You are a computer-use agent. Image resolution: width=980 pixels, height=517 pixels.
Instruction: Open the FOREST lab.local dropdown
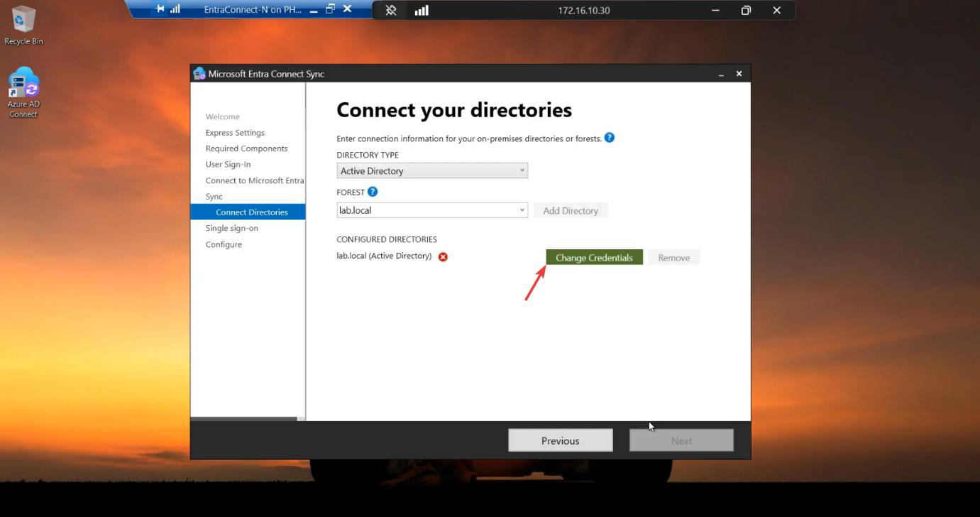(x=432, y=210)
